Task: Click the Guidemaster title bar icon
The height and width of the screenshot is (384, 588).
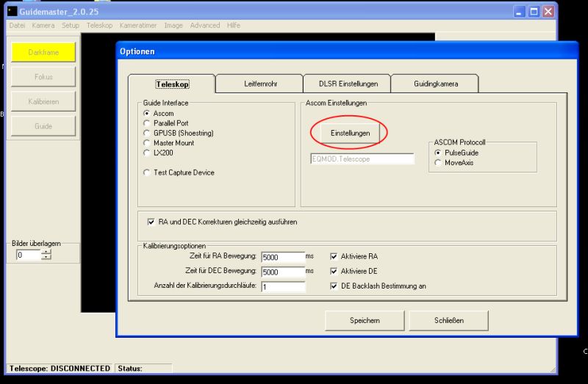Action: point(12,11)
